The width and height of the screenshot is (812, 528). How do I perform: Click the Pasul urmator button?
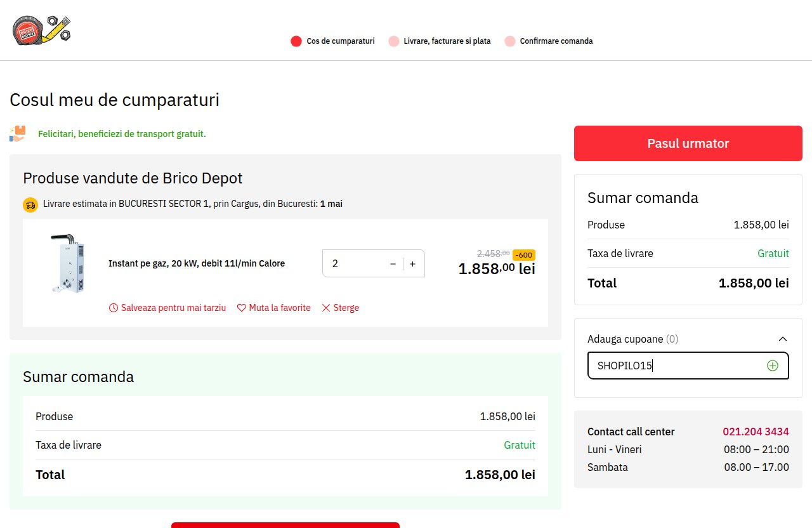(688, 143)
